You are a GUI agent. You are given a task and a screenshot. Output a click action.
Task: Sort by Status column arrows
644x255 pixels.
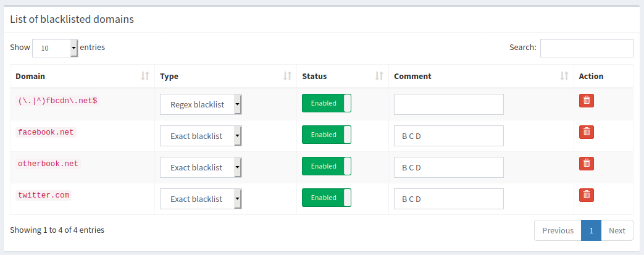coord(379,76)
